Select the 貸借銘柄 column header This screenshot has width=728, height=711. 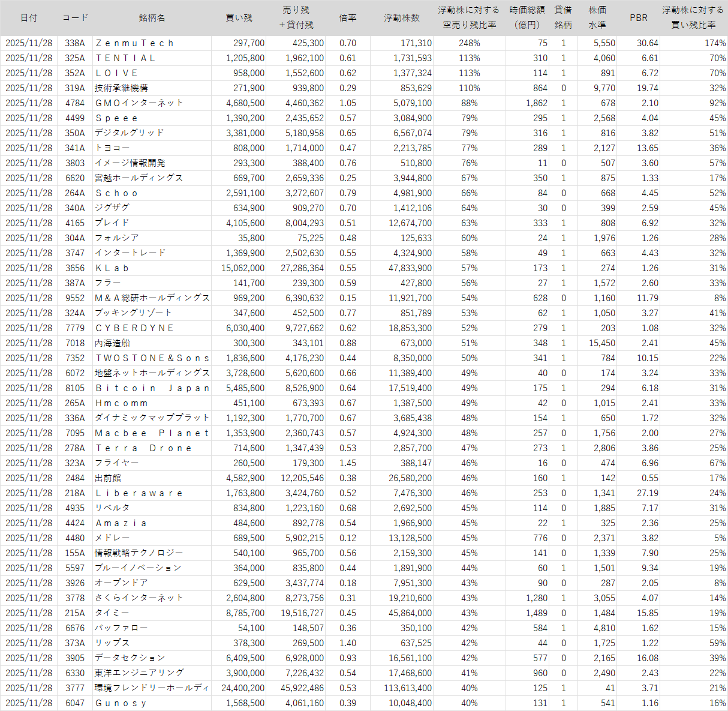(563, 18)
